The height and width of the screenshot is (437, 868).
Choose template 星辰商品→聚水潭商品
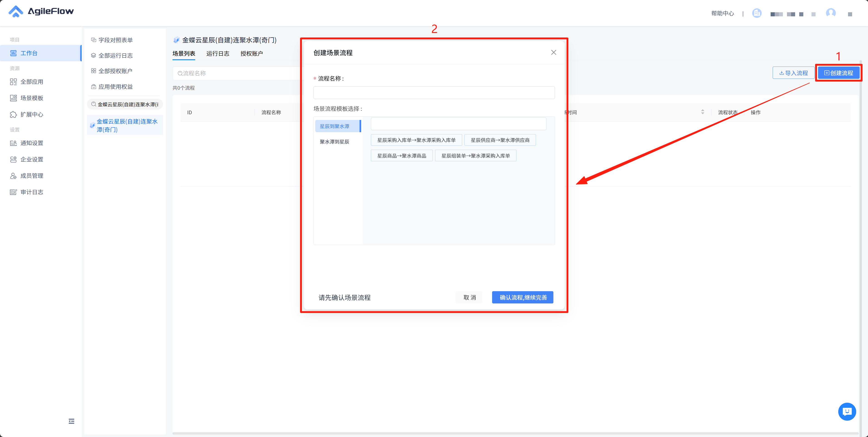(x=402, y=156)
